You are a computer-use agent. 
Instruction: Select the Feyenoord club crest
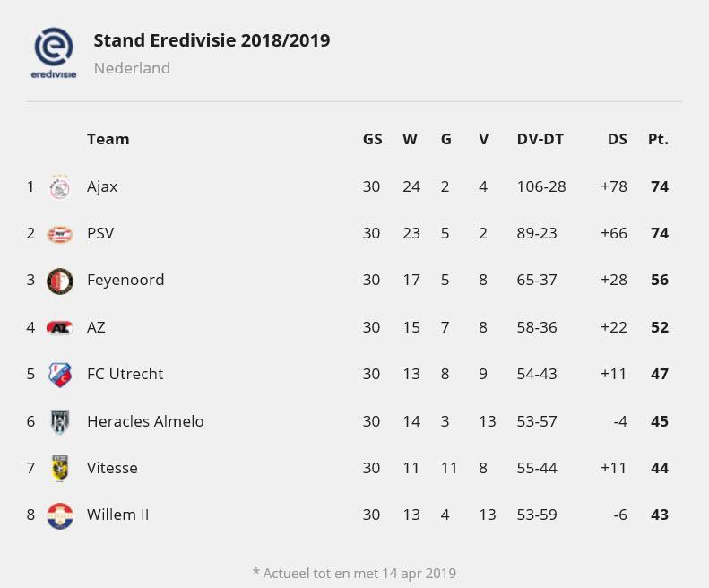point(60,281)
